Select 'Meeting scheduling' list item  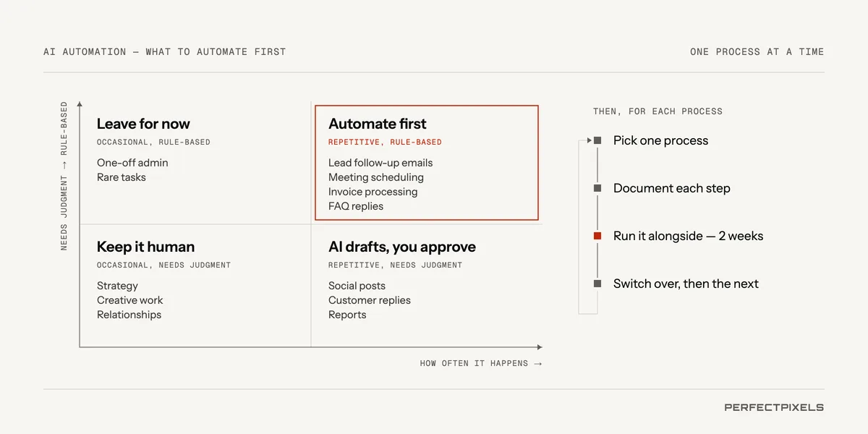pos(376,177)
